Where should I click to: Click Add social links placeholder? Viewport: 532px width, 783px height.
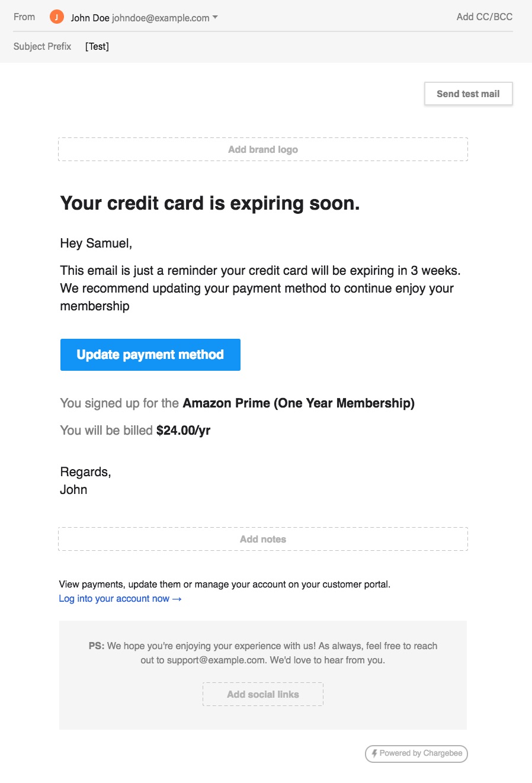coord(263,694)
